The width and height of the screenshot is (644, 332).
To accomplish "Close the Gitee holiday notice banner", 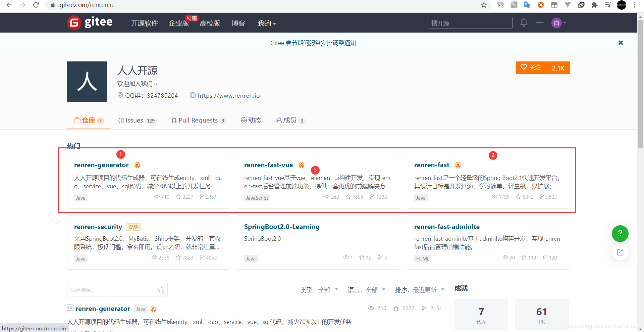I will (x=621, y=43).
